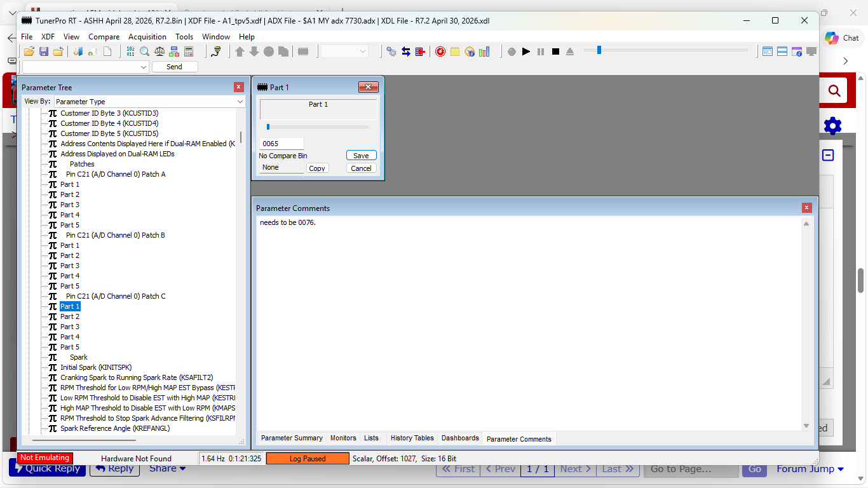Image resolution: width=868 pixels, height=488 pixels.
Task: Click the memory chip toolbar icon
Action: (303, 51)
